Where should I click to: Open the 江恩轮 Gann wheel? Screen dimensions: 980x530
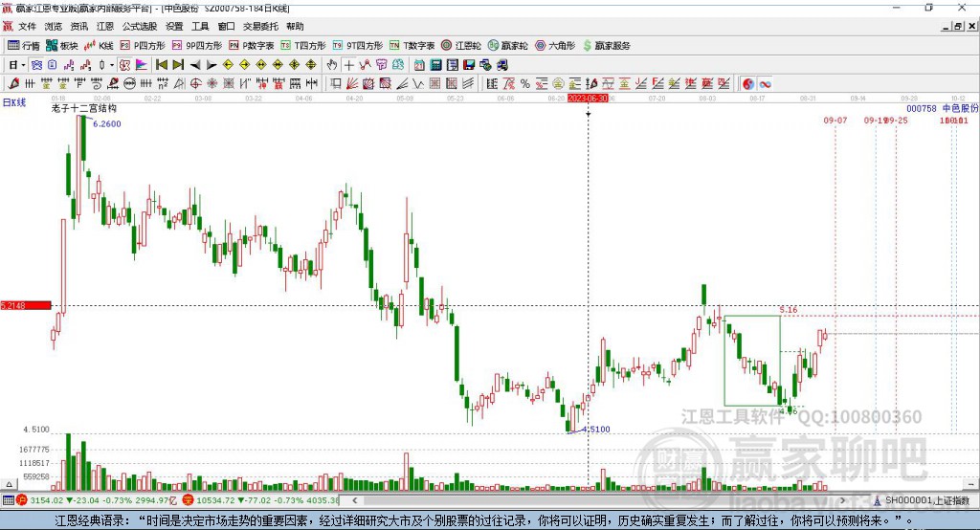pos(461,46)
